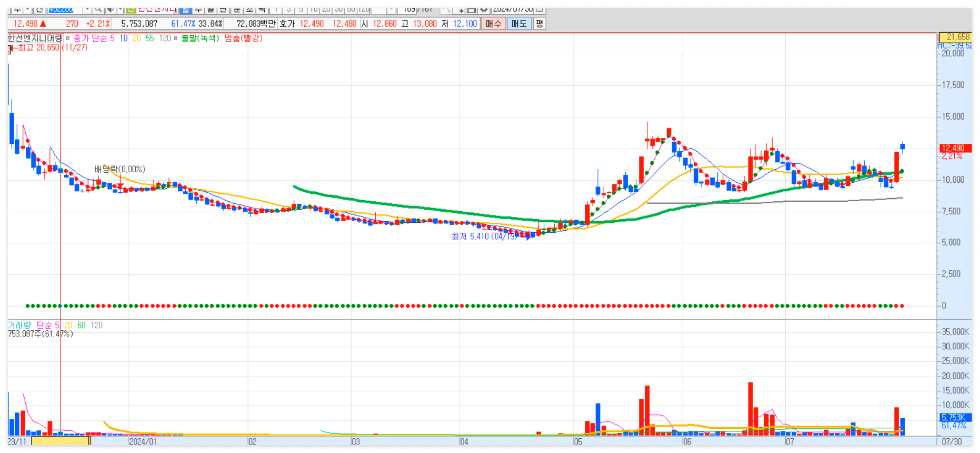Click the 평 button beside 매도

[x=539, y=24]
